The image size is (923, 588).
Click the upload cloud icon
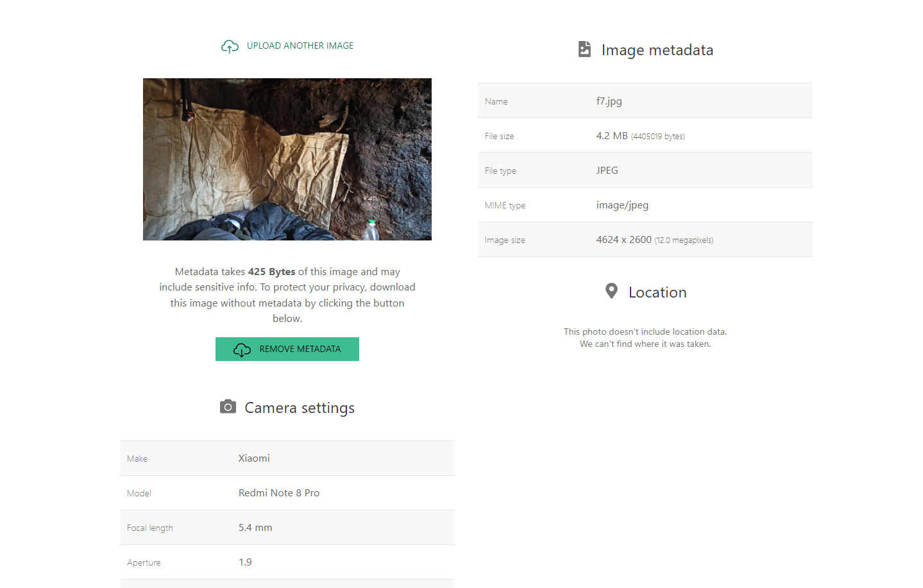coord(230,46)
